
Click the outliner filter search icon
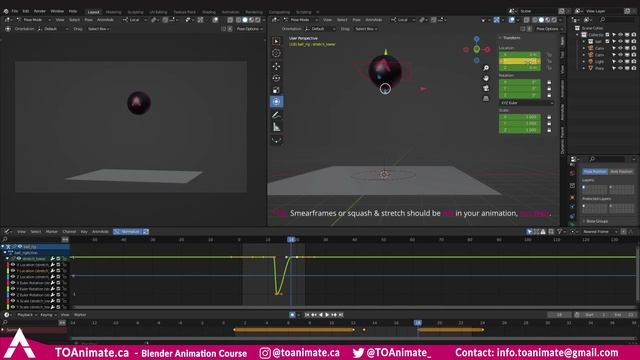point(602,20)
